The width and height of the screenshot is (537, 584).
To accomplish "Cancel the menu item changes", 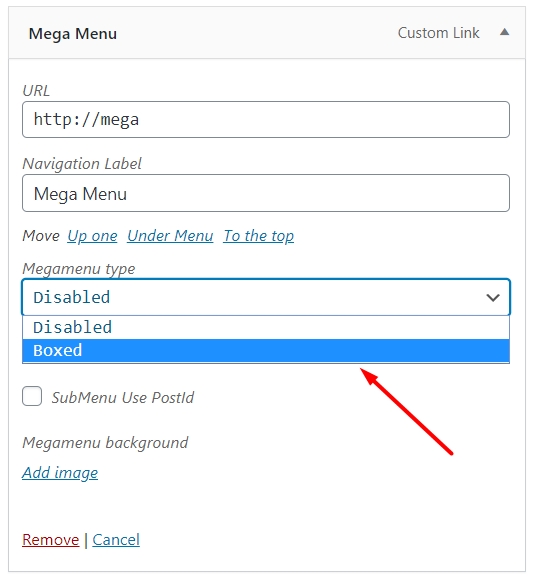I will 116,540.
